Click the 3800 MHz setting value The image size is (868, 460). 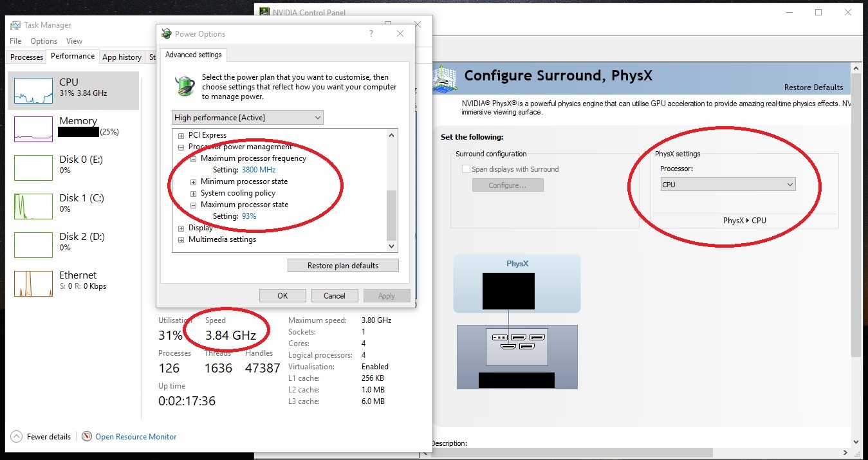coord(259,170)
